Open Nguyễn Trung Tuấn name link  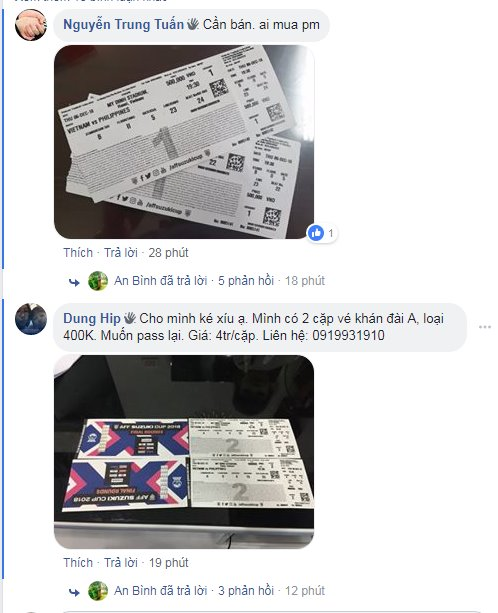pyautogui.click(x=124, y=25)
